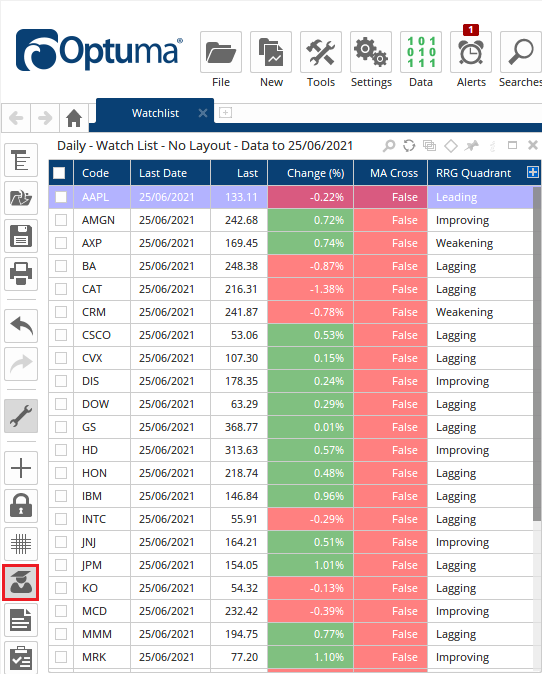Select the 368.77 last price for GS
Image resolution: width=542 pixels, height=674 pixels.
click(239, 427)
